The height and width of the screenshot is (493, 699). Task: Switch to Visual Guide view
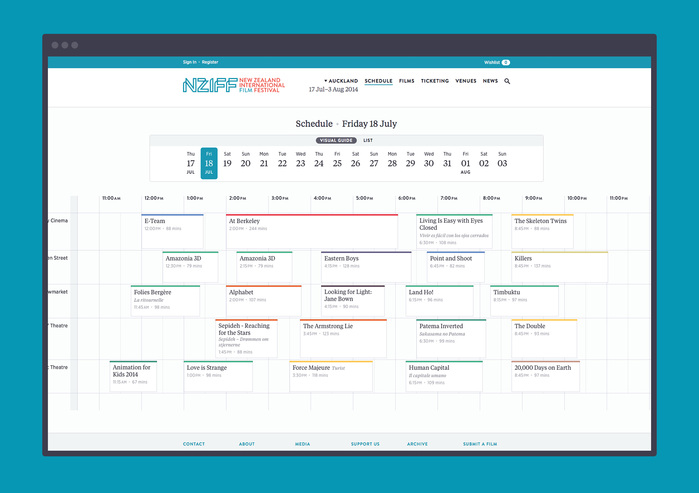tap(336, 140)
